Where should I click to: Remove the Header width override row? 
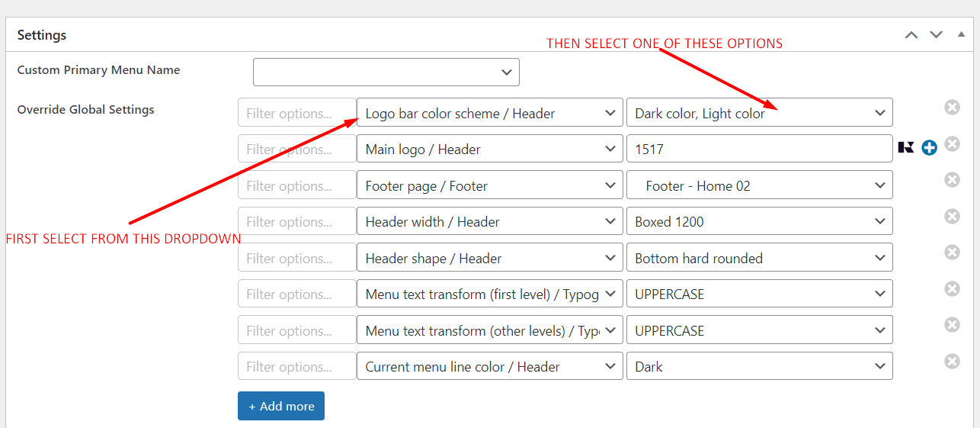952,216
